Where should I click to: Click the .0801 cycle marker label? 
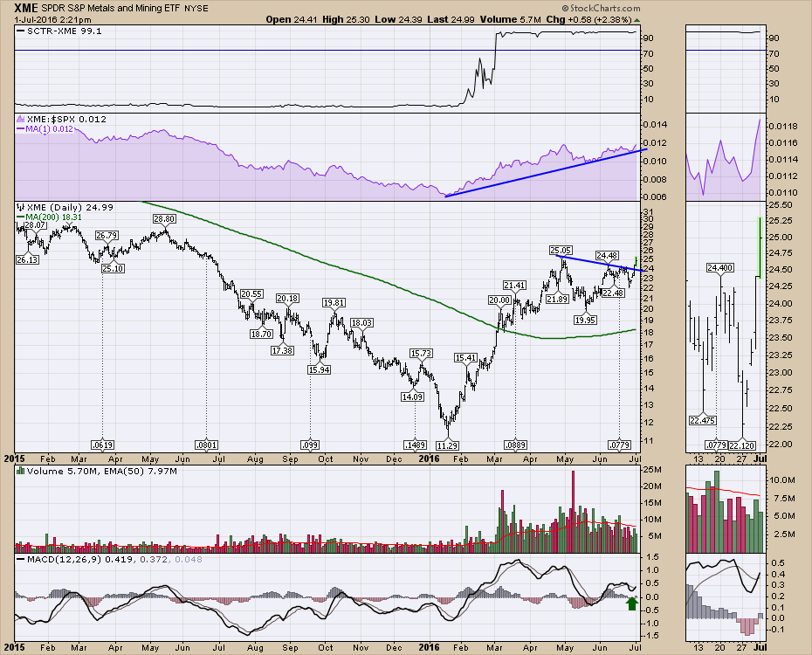pos(206,445)
